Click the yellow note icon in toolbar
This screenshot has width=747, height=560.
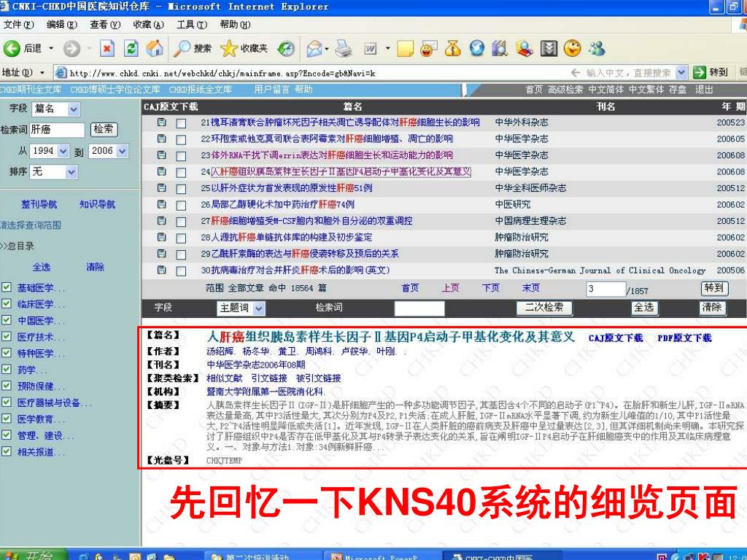pyautogui.click(x=405, y=48)
